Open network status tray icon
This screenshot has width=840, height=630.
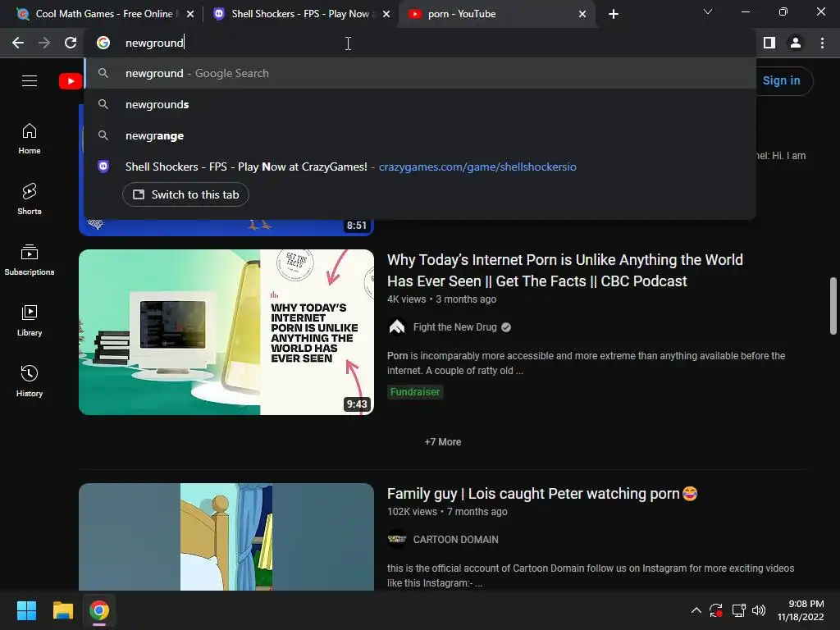tap(739, 610)
